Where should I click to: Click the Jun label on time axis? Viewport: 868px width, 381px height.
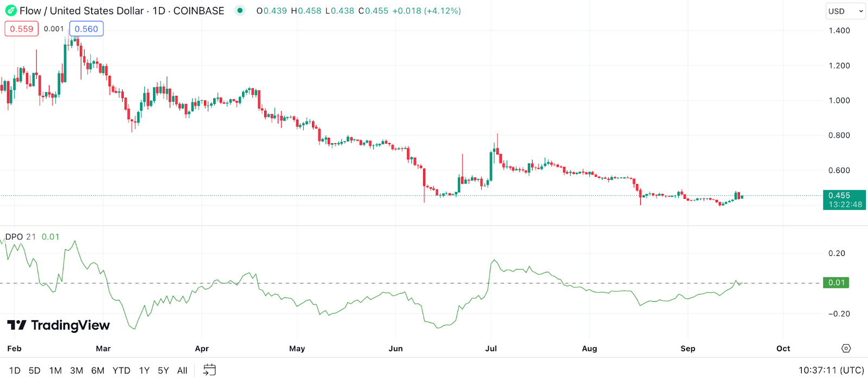click(x=396, y=348)
